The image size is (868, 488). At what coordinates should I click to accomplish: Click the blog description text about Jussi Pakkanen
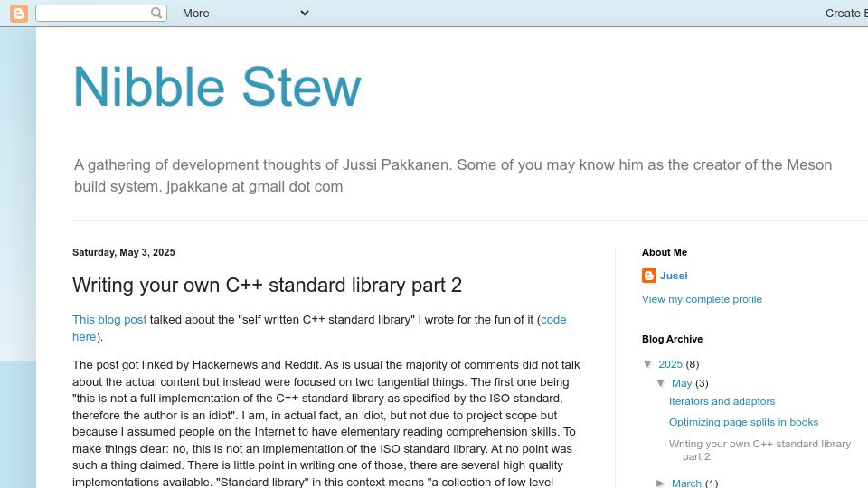(x=453, y=175)
